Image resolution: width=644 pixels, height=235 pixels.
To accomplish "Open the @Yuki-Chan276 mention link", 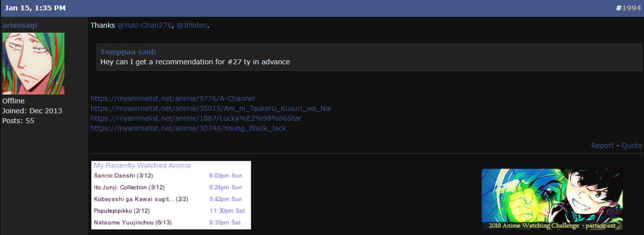I will [145, 25].
